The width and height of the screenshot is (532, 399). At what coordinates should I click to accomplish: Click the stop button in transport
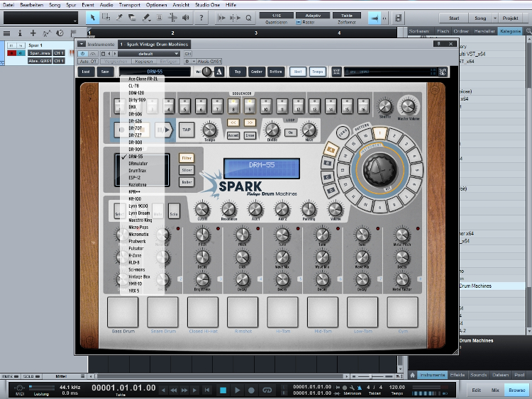[x=223, y=390]
